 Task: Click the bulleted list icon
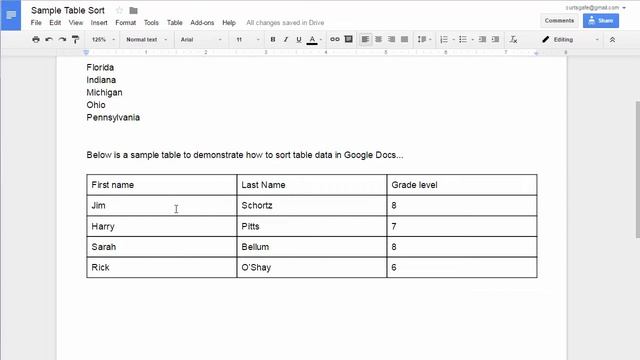pyautogui.click(x=462, y=40)
